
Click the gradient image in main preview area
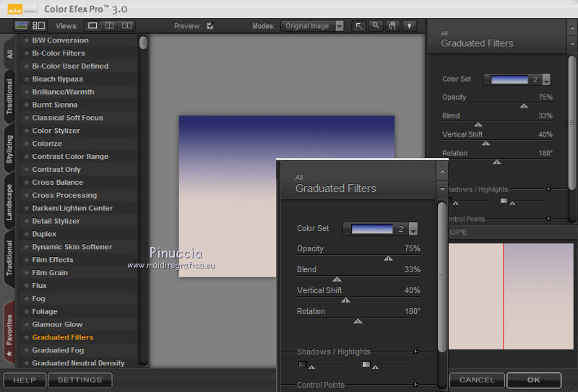[287, 196]
